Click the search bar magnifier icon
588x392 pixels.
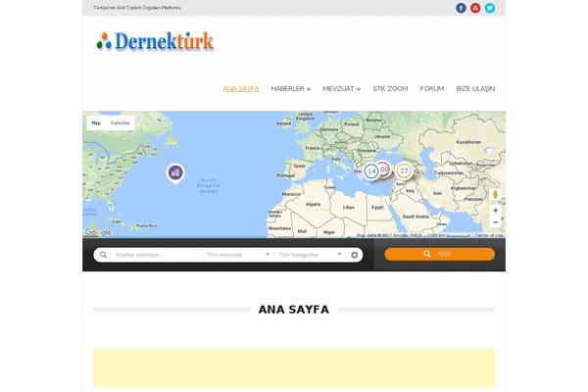pos(103,255)
